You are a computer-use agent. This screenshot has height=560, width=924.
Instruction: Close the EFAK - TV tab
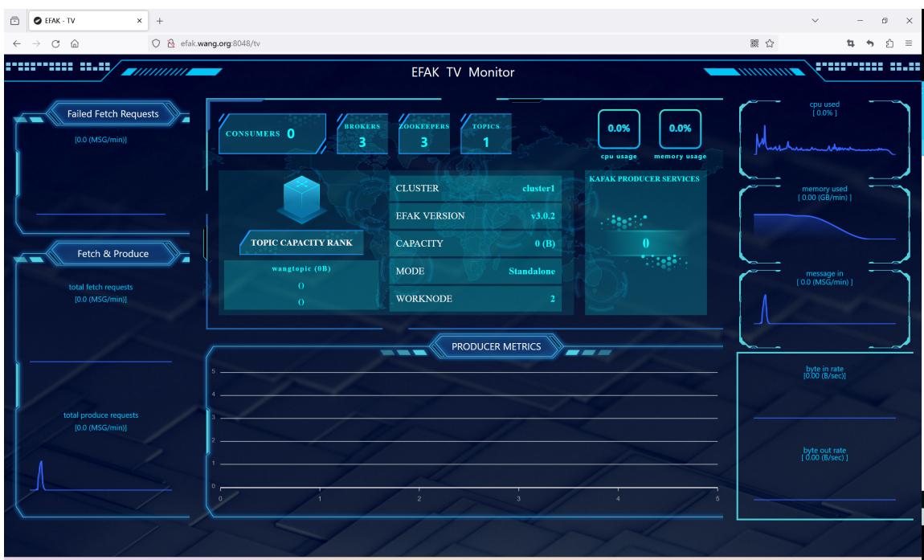pos(140,21)
